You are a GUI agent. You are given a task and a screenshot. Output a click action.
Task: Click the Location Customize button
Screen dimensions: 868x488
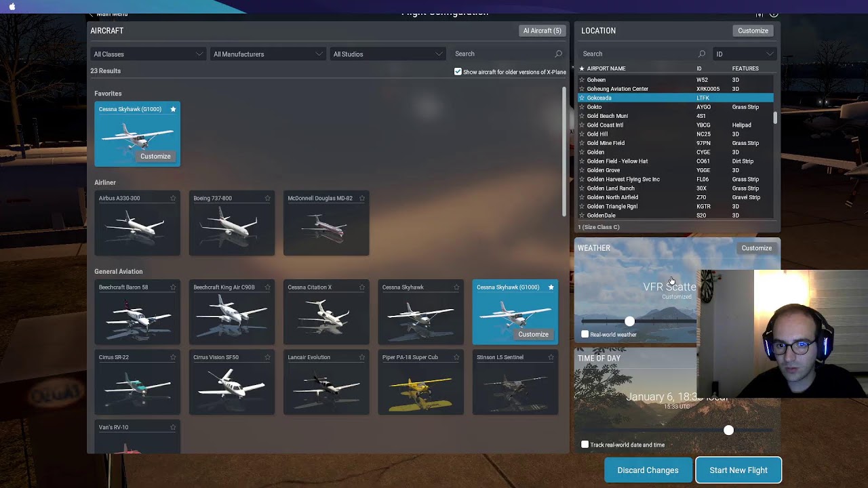[x=753, y=30]
